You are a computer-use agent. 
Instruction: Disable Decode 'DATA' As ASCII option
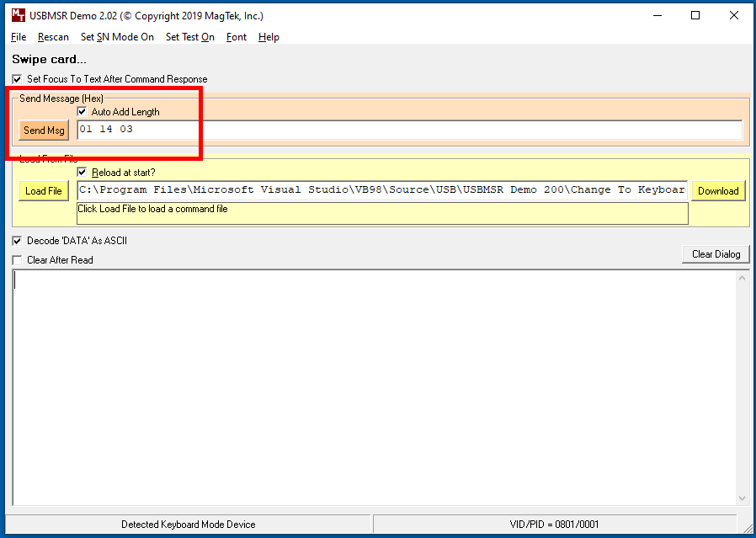[x=18, y=241]
